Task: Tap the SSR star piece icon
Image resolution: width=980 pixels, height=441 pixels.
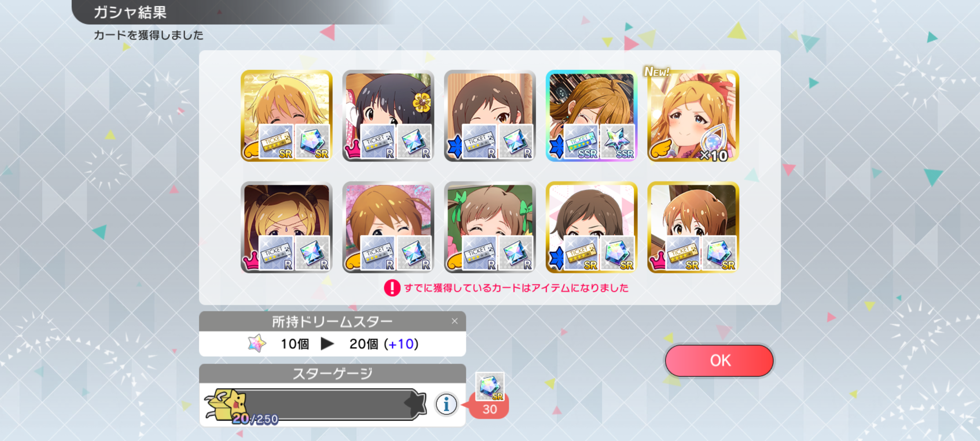Action: click(x=617, y=142)
